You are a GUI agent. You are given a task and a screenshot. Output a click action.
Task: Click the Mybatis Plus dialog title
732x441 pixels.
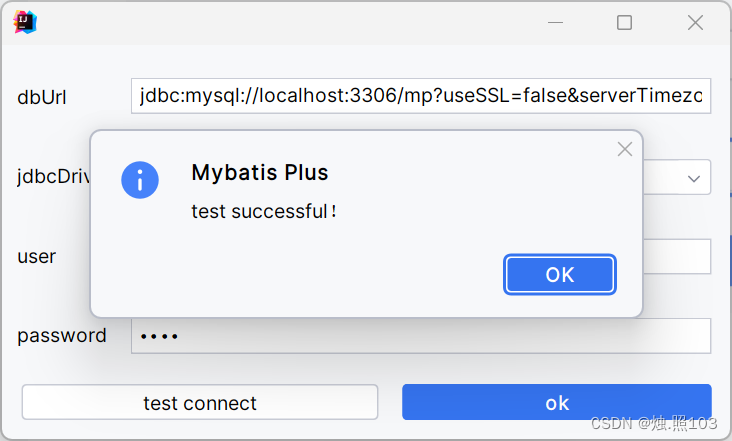[x=260, y=173]
